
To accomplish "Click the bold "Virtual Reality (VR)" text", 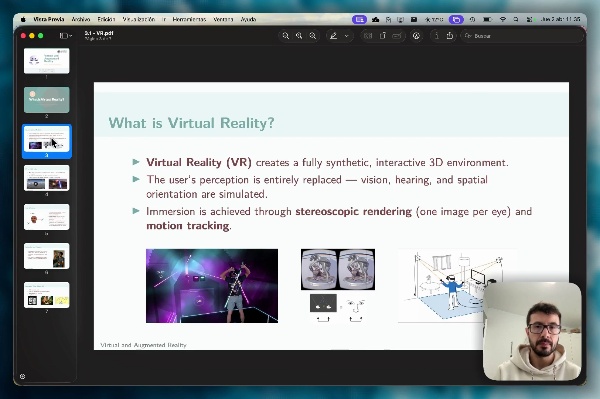I will [x=199, y=163].
